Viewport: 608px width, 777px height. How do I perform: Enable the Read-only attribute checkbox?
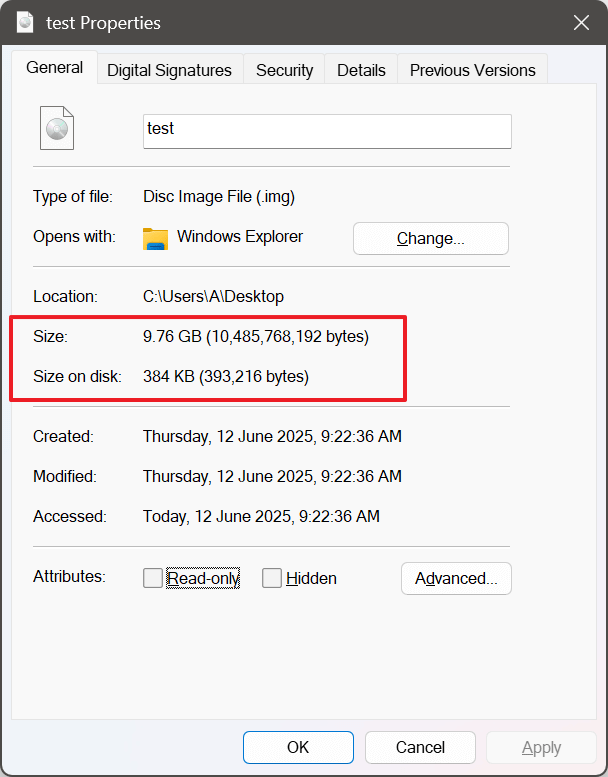coord(153,578)
